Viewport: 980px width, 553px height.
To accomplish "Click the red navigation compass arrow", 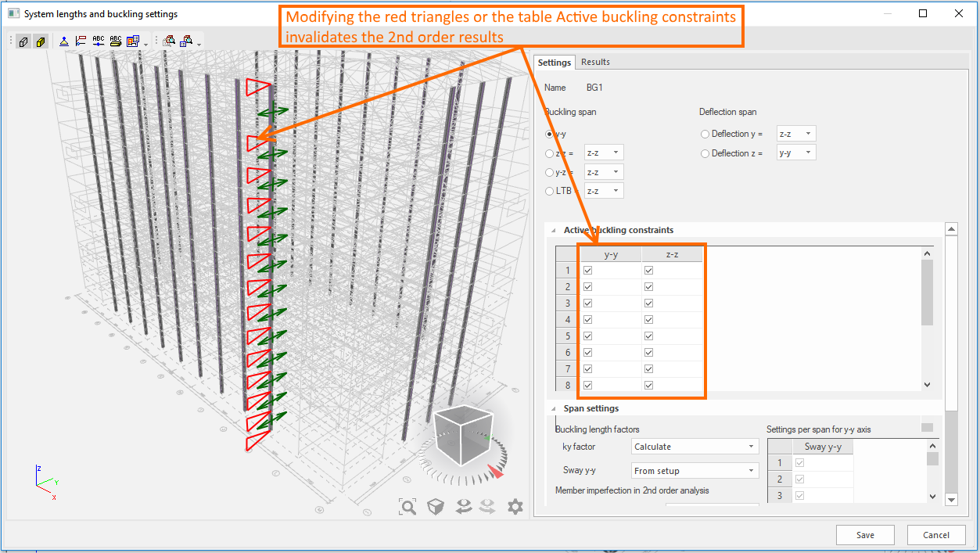I will click(495, 472).
